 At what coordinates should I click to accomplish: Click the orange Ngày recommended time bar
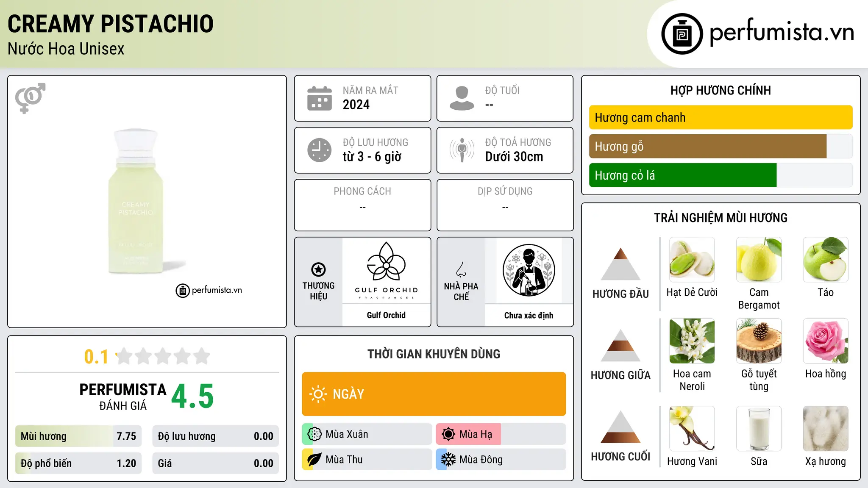click(434, 394)
